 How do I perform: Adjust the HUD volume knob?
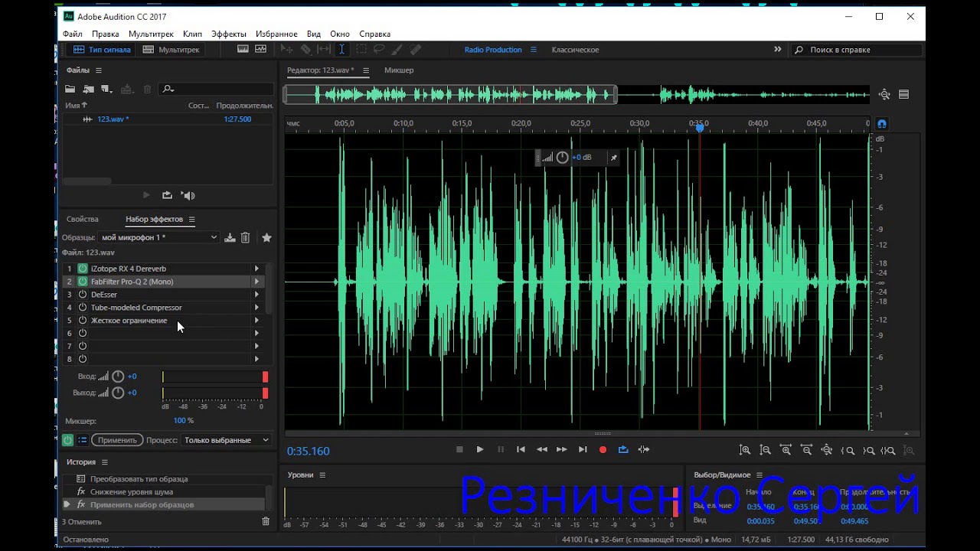tap(562, 158)
